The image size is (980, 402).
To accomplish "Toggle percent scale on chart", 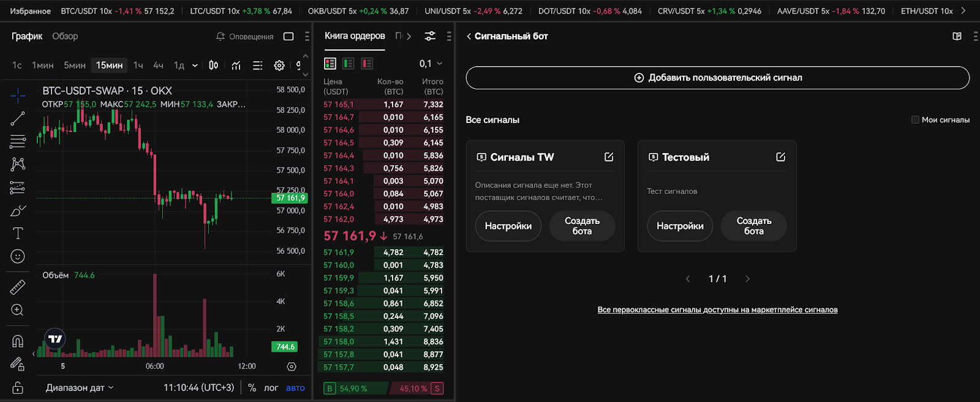I will pyautogui.click(x=252, y=388).
